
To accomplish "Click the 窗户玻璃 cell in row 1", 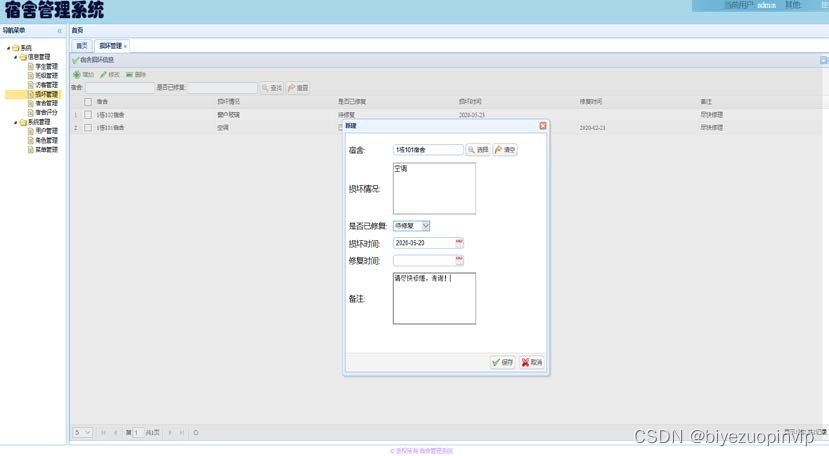I will point(228,115).
